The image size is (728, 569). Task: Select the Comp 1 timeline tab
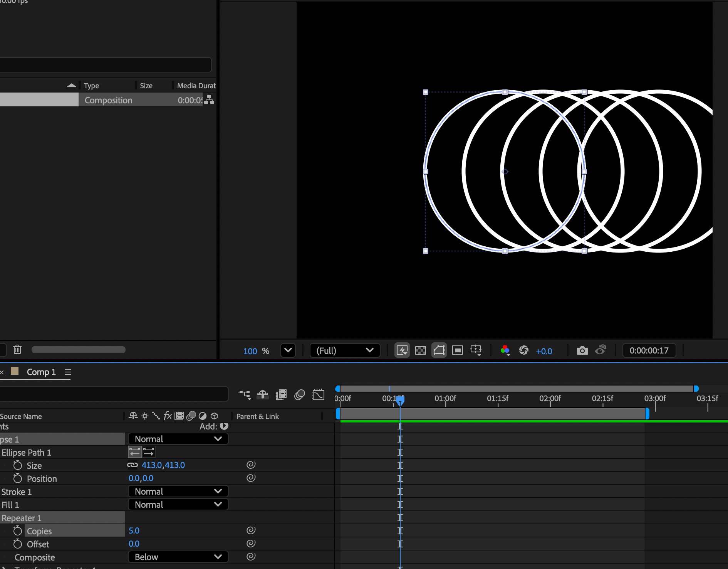(41, 372)
